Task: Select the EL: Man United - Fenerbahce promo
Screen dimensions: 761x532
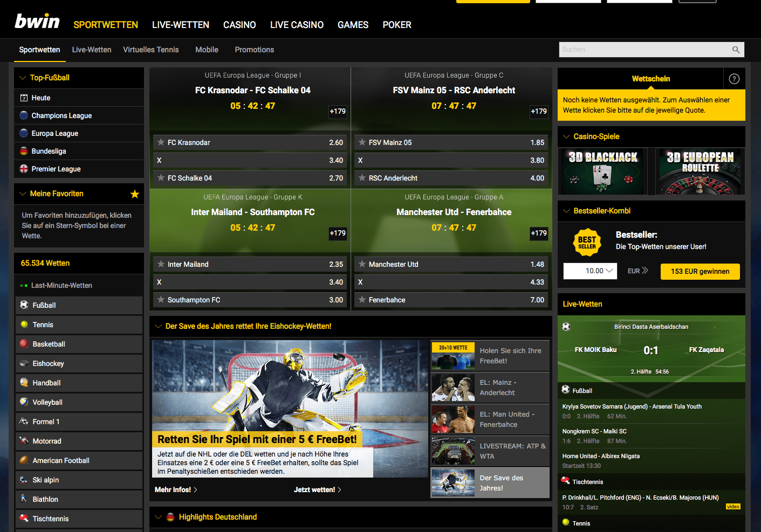Action: [490, 419]
